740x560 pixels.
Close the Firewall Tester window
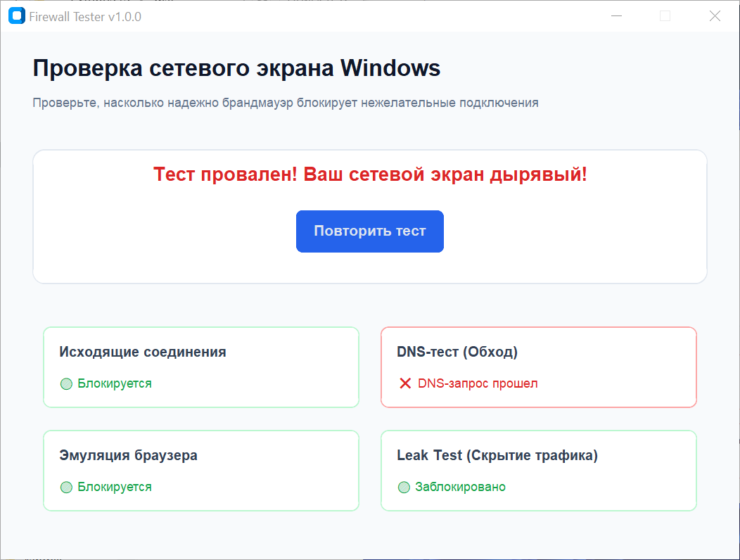point(715,16)
